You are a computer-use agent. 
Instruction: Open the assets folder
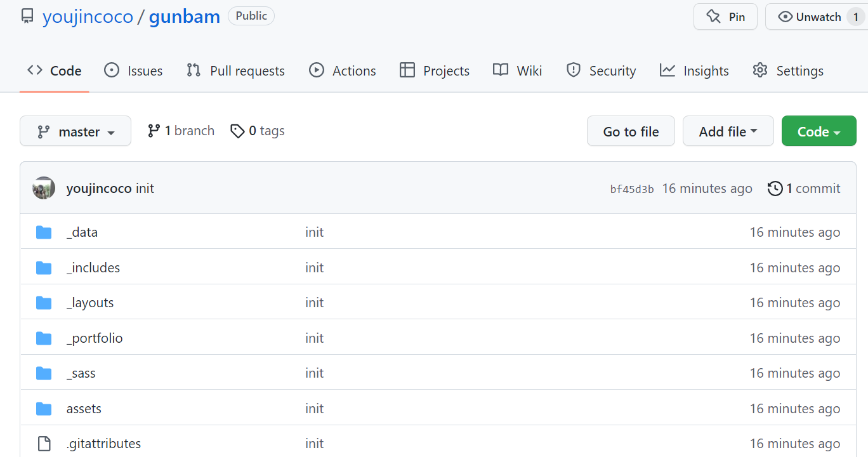[84, 409]
